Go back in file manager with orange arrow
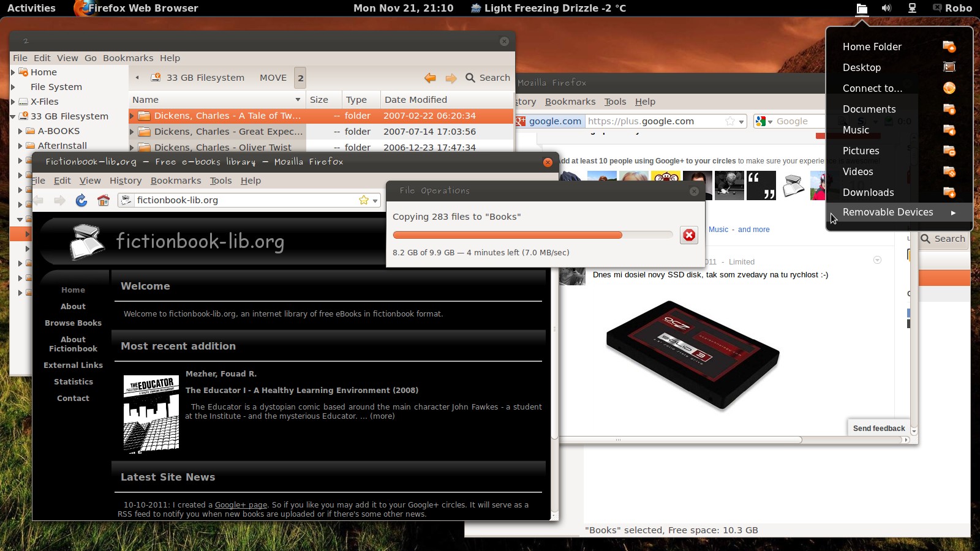Image resolution: width=980 pixels, height=551 pixels. [430, 78]
